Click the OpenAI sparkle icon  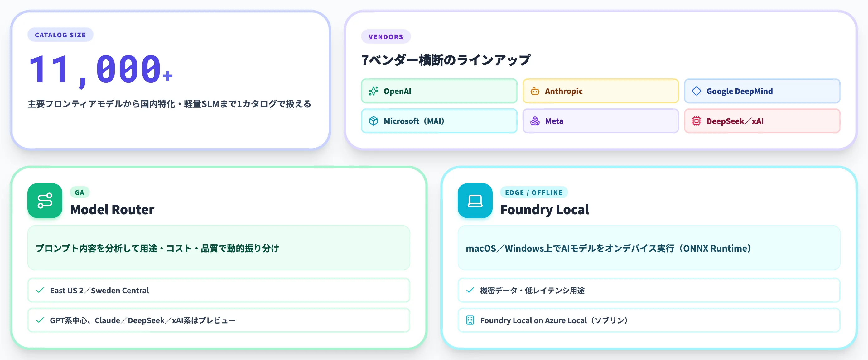(x=373, y=91)
